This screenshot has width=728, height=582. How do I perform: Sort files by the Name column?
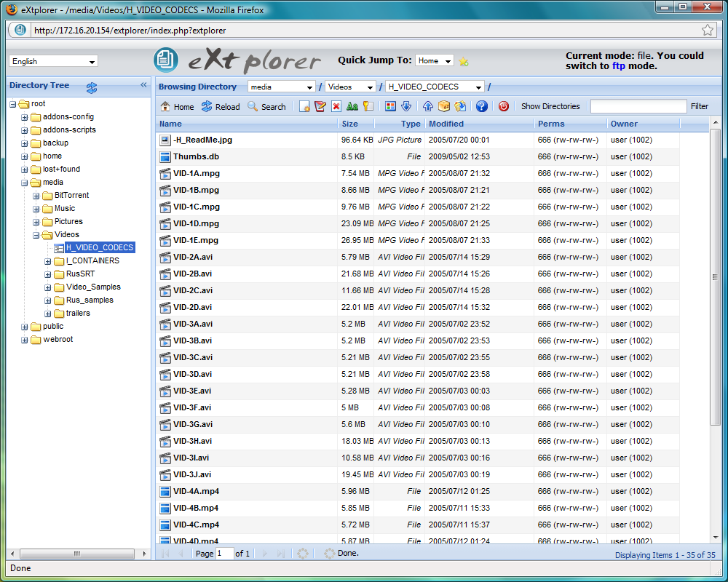click(246, 124)
